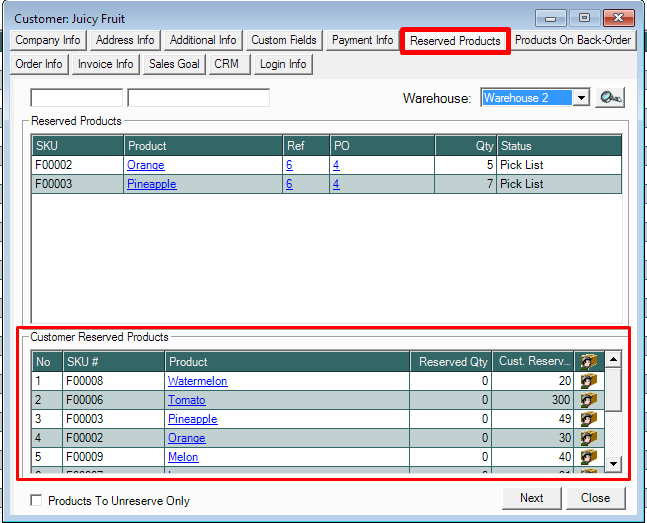647x523 pixels.
Task: Go to the Sales Goal tab
Action: [174, 64]
